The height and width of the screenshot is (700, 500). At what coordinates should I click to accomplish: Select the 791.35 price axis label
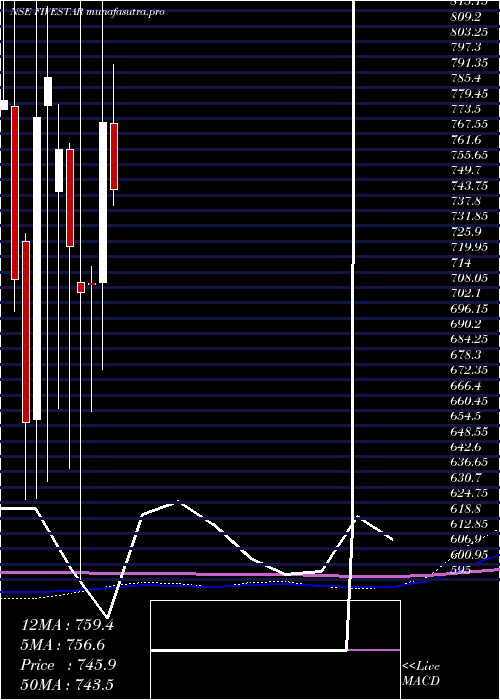(x=468, y=63)
